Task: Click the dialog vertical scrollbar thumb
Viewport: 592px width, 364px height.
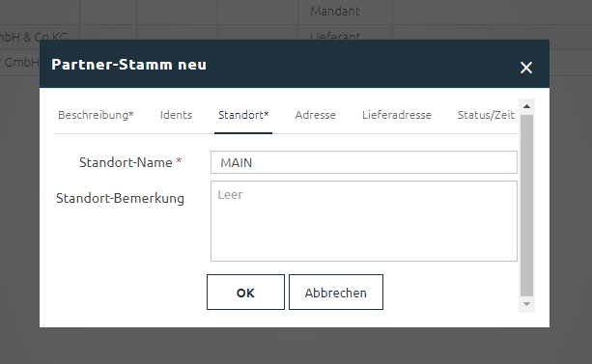Action: click(526, 206)
